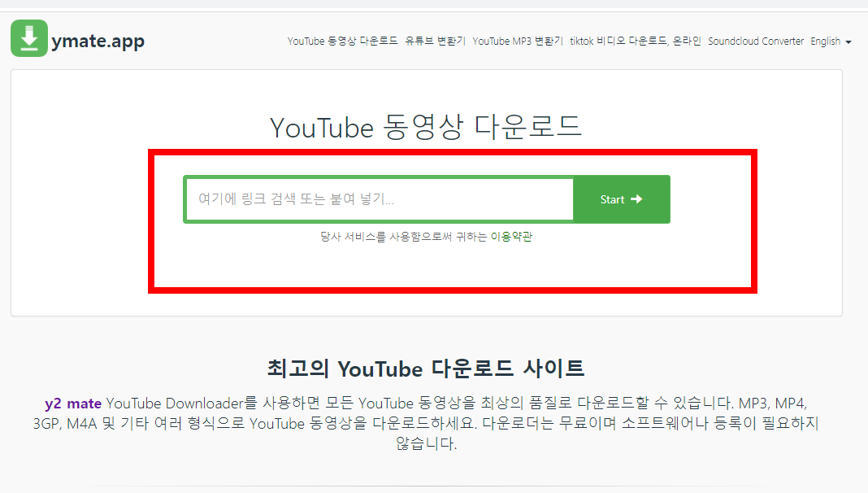Select YouTube MP3 변환기 from navigation
868x493 pixels.
[x=517, y=41]
